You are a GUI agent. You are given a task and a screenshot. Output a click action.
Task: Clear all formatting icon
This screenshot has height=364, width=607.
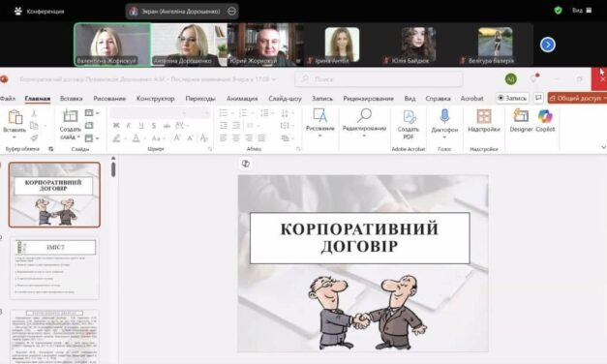pyautogui.click(x=203, y=137)
